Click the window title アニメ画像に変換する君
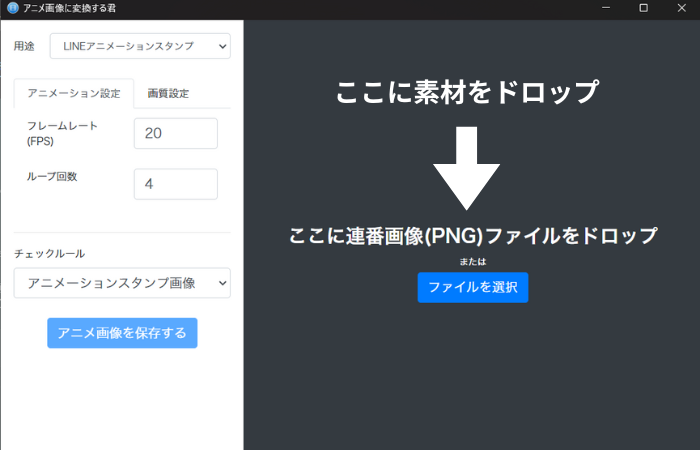700x450 pixels. pyautogui.click(x=70, y=8)
